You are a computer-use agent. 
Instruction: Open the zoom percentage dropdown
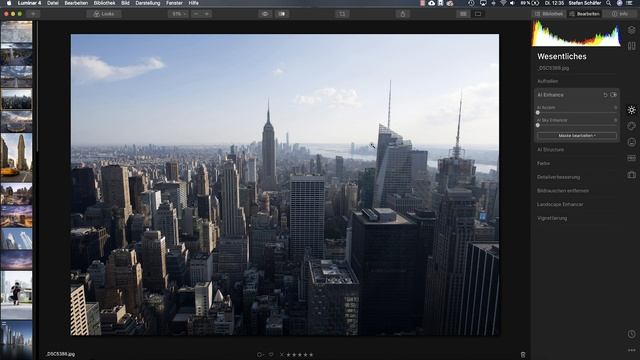[x=178, y=14]
